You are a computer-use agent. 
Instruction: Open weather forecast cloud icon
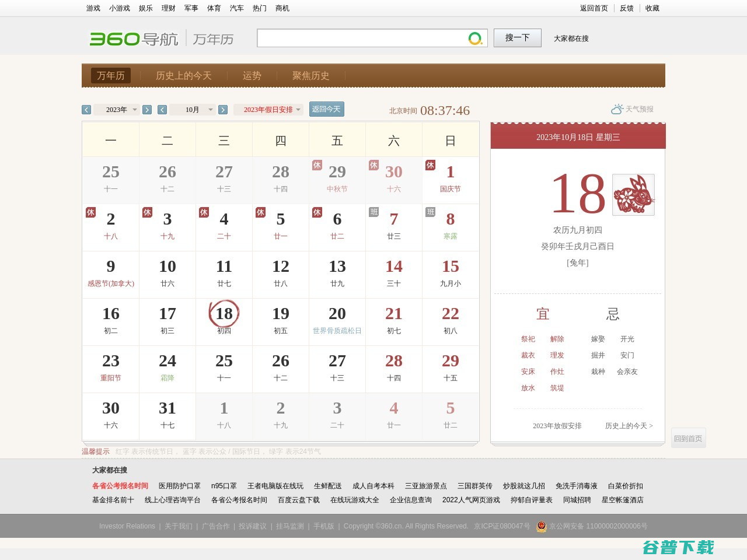617,109
